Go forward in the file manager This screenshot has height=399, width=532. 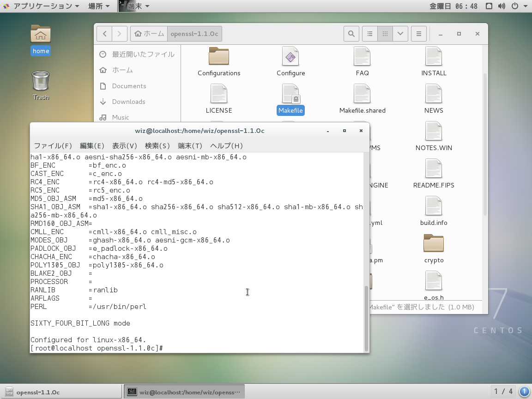pyautogui.click(x=120, y=34)
